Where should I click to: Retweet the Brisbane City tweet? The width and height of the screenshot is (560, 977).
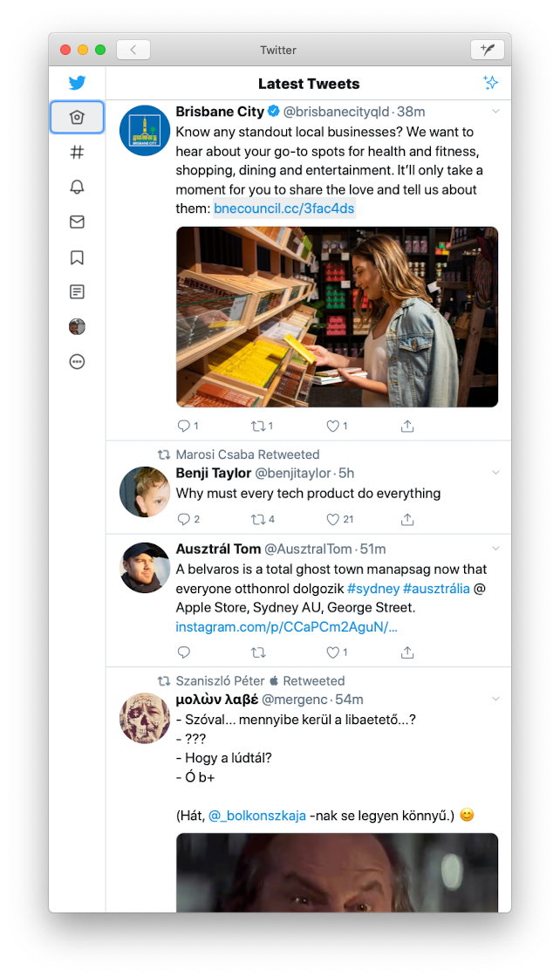tap(262, 427)
